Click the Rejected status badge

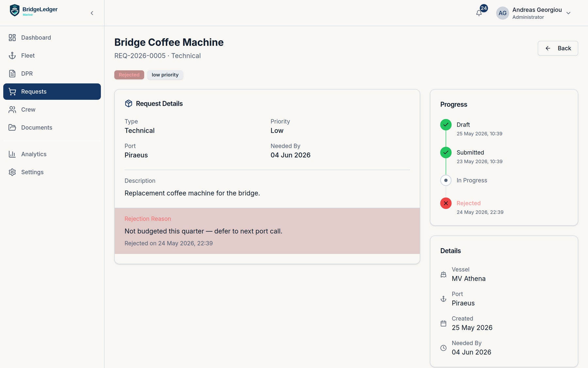coord(129,75)
